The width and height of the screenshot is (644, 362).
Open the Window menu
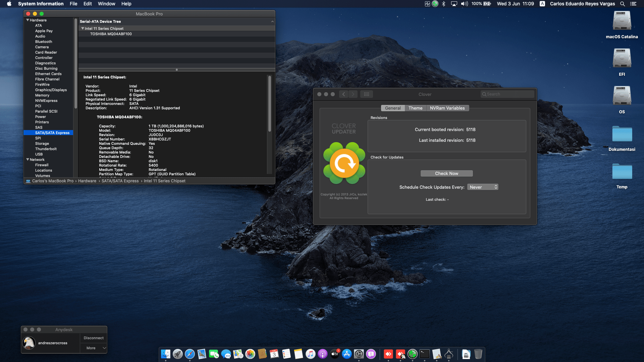pos(106,4)
